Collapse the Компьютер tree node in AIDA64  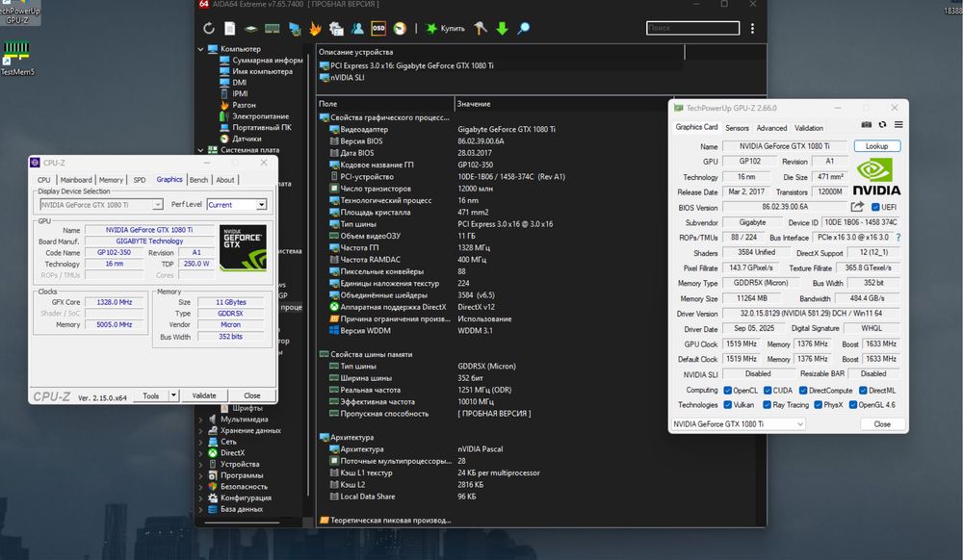click(200, 49)
